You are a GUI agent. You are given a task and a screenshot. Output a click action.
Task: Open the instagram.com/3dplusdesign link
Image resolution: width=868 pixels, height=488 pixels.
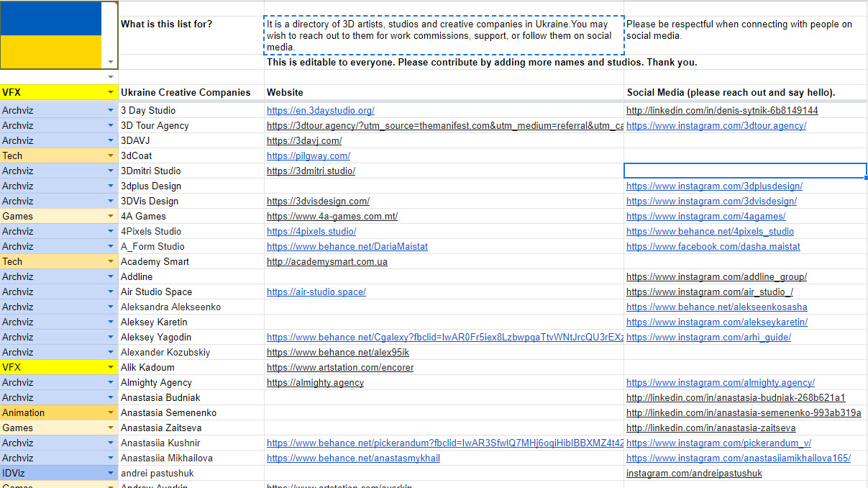714,186
